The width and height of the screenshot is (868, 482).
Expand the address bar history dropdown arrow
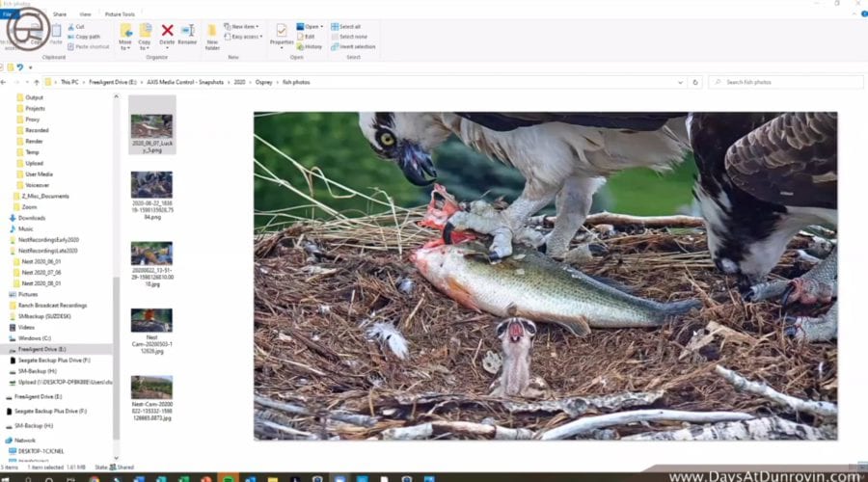click(x=680, y=82)
